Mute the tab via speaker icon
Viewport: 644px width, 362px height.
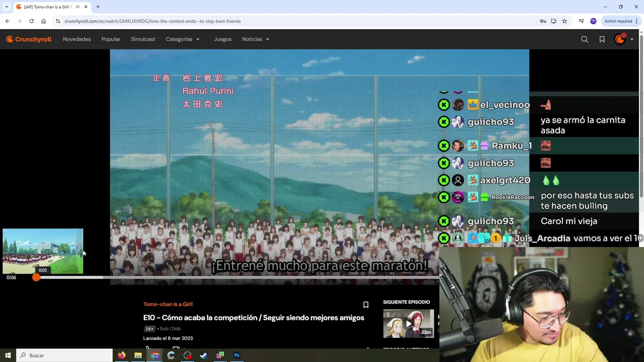[x=77, y=7]
